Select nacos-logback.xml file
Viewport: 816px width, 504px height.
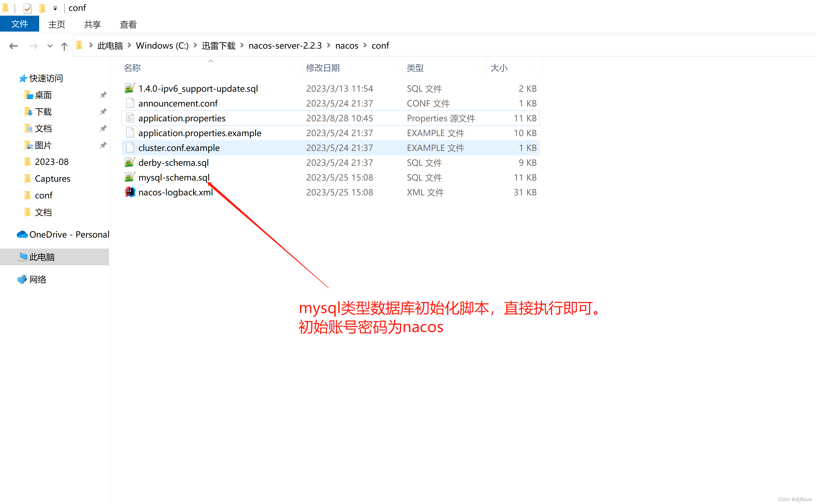coord(331,192)
